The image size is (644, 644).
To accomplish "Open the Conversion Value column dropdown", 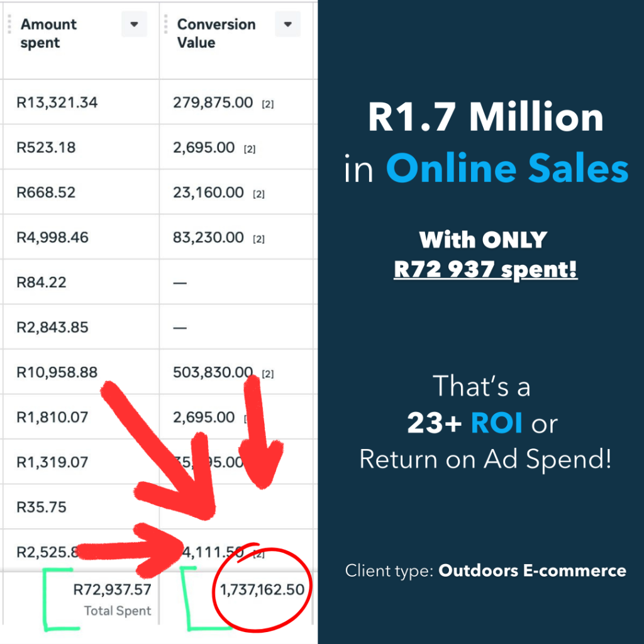I will (x=287, y=25).
